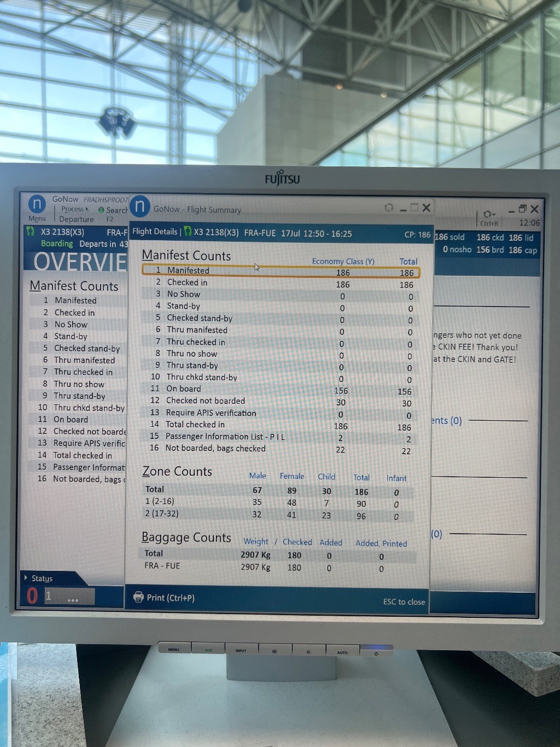Close the Flight Summary dialog window
This screenshot has width=560, height=747.
427,207
